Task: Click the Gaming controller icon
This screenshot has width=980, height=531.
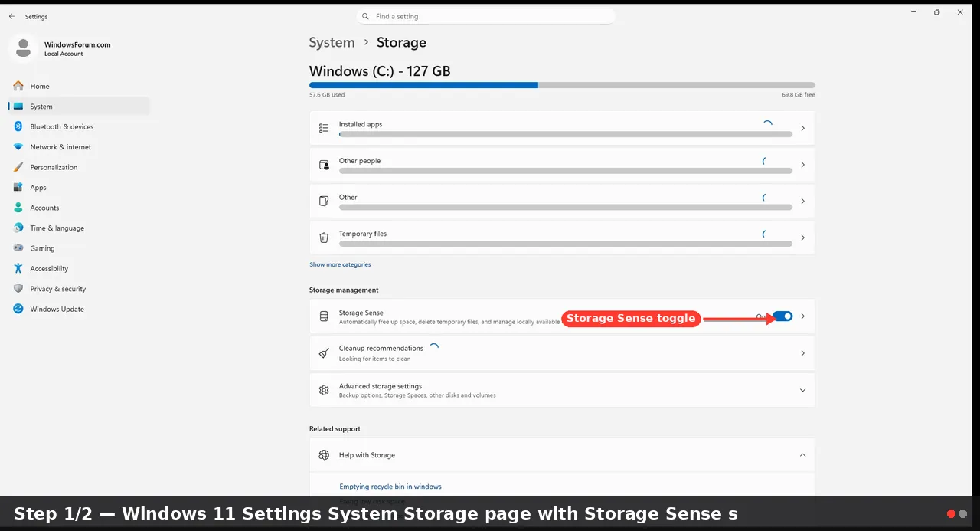Action: click(x=18, y=248)
